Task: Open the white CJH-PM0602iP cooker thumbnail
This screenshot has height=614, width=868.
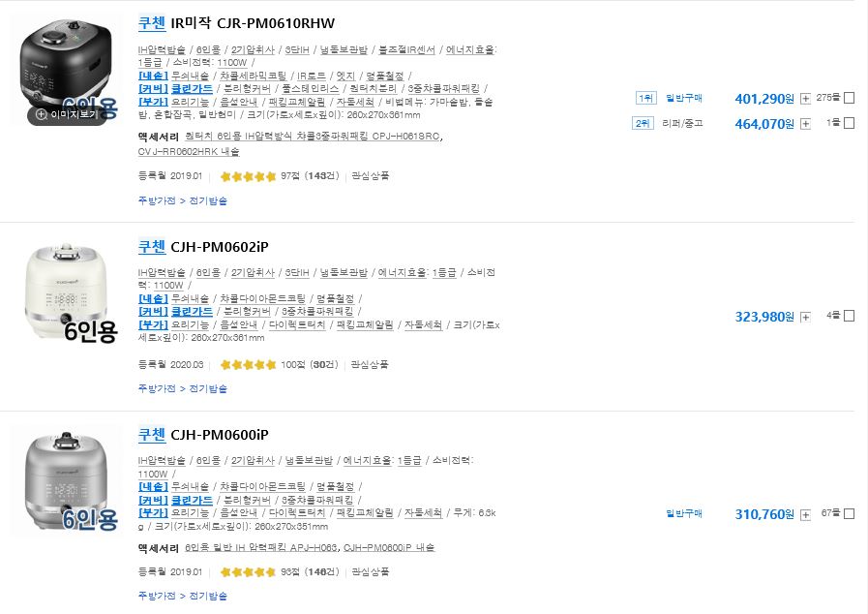Action: point(66,291)
